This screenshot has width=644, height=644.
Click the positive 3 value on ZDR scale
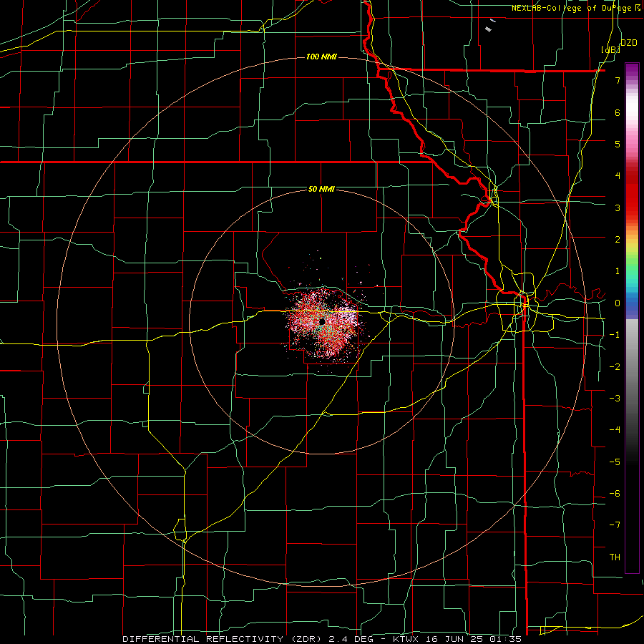618,208
